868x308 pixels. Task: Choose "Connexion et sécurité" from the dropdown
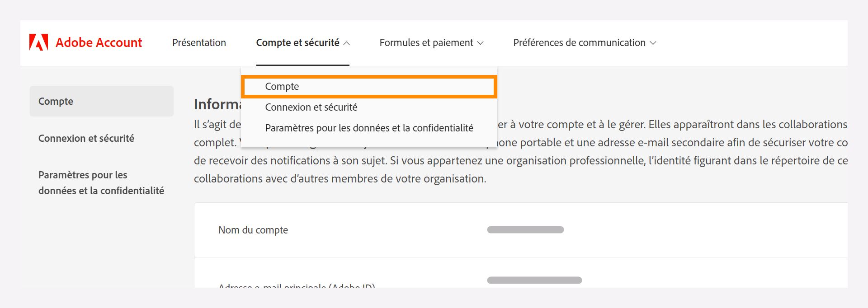pyautogui.click(x=311, y=107)
